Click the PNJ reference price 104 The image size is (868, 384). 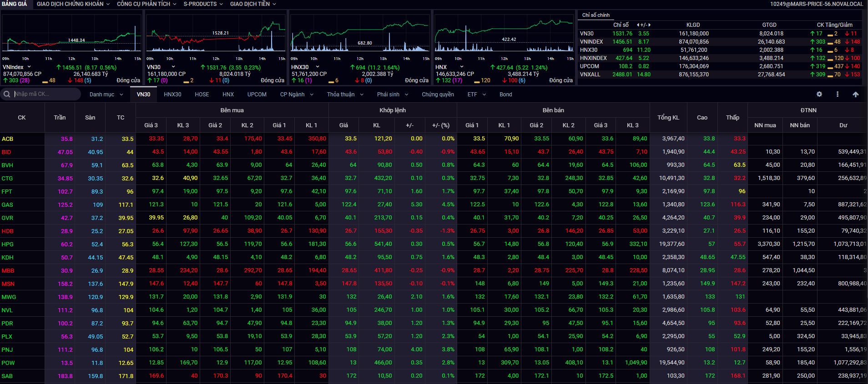pos(128,350)
